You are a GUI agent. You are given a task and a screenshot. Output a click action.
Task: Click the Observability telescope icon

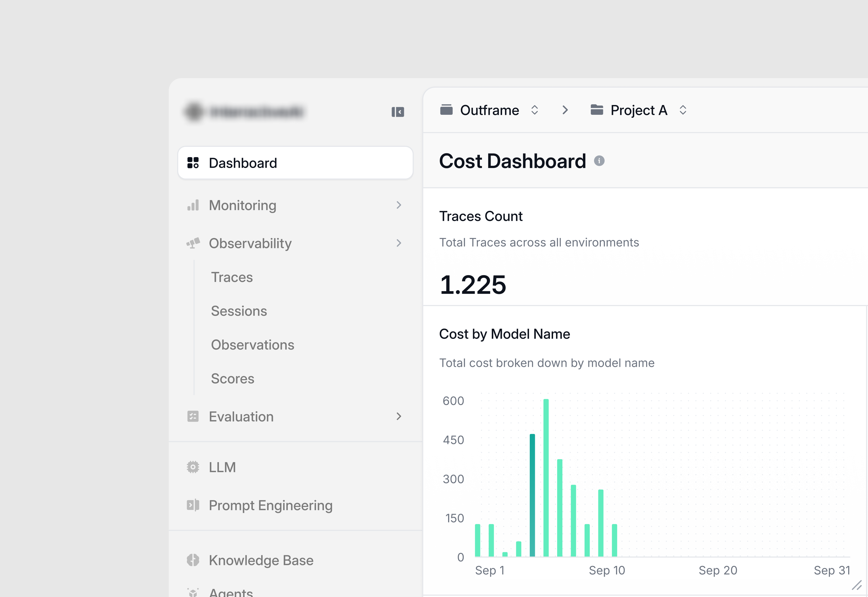tap(193, 243)
